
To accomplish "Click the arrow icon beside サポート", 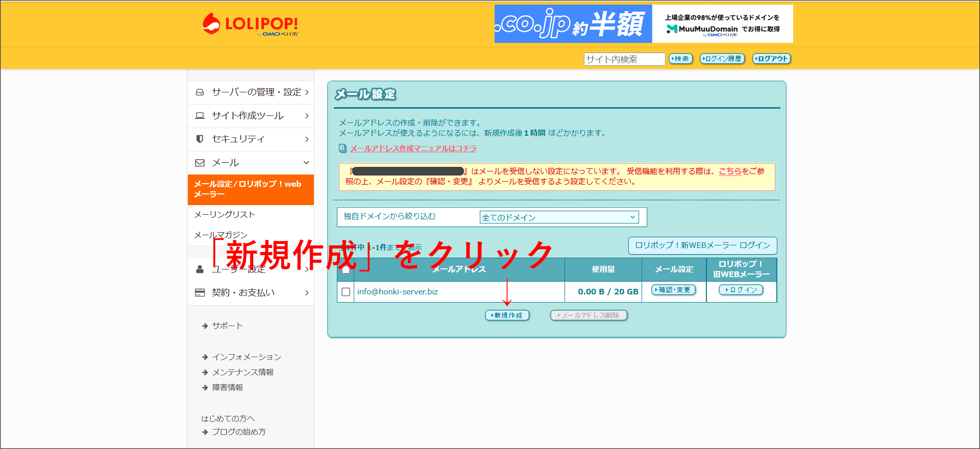I will tap(205, 326).
